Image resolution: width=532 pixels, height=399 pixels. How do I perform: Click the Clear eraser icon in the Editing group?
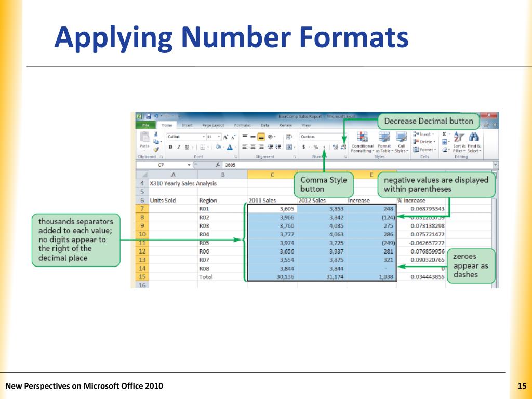click(445, 149)
